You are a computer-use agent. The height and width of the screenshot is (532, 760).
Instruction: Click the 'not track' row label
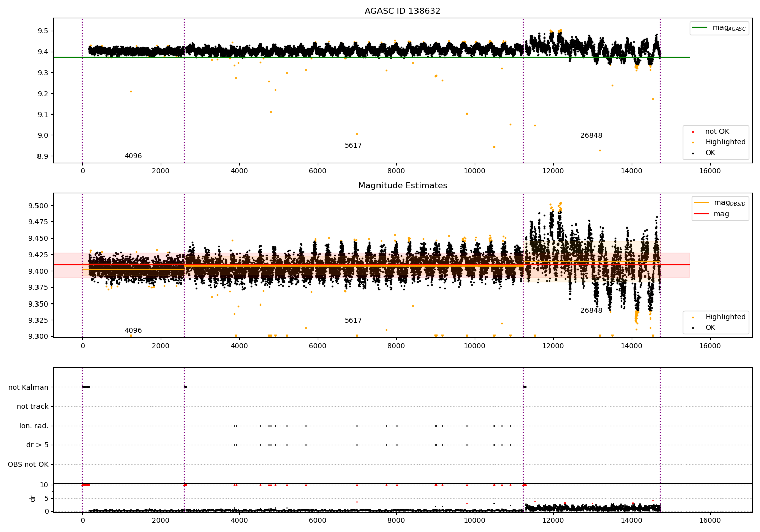32,406
